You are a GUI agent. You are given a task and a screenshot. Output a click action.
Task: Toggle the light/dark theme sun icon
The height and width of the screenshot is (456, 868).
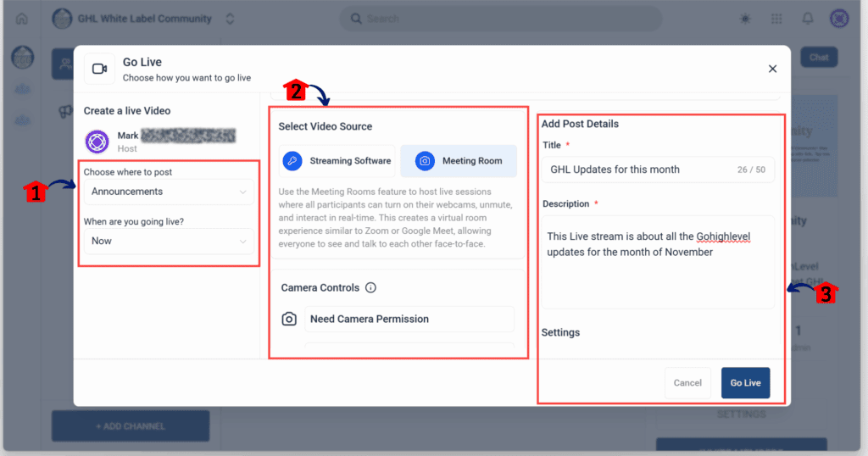coord(745,19)
